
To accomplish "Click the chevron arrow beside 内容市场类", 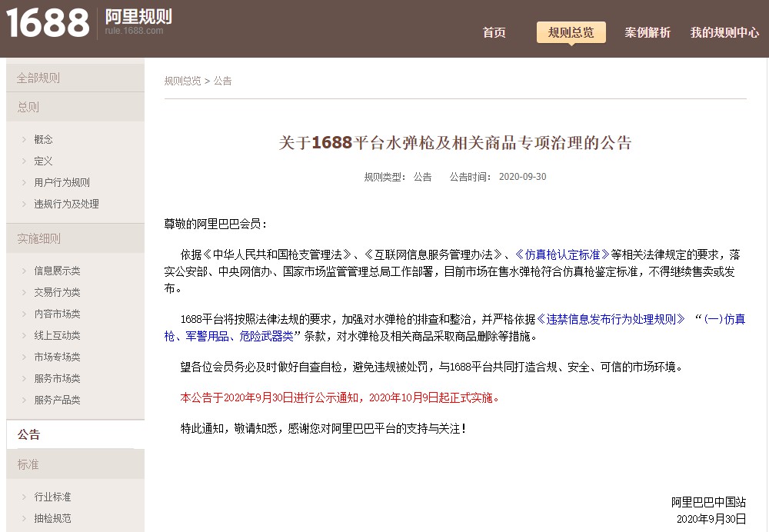I will pyautogui.click(x=24, y=314).
